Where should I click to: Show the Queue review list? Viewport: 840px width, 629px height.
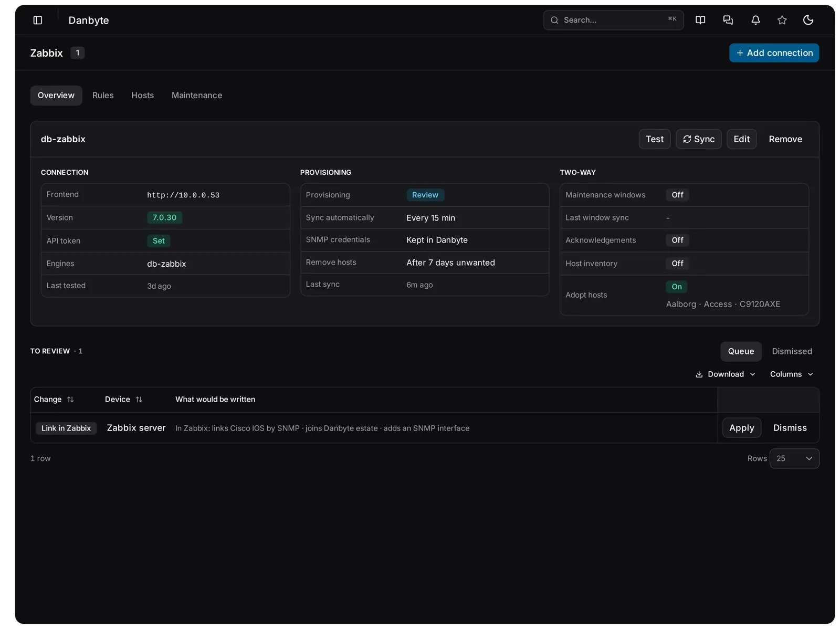click(x=741, y=351)
